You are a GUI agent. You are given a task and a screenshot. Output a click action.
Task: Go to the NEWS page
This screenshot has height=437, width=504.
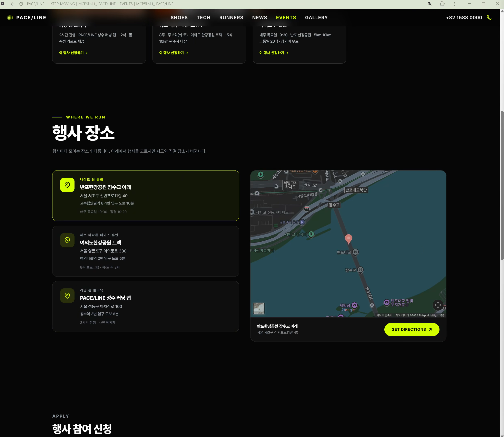coord(259,18)
